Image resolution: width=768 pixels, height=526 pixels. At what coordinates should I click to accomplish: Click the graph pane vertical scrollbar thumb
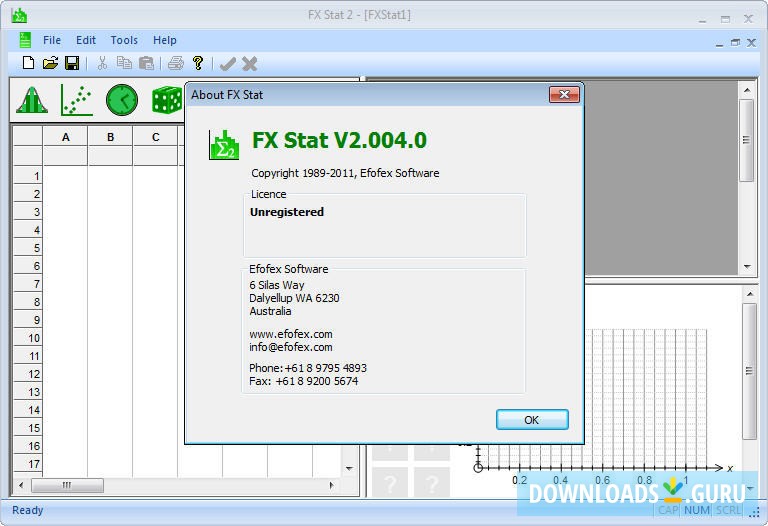coord(749,371)
